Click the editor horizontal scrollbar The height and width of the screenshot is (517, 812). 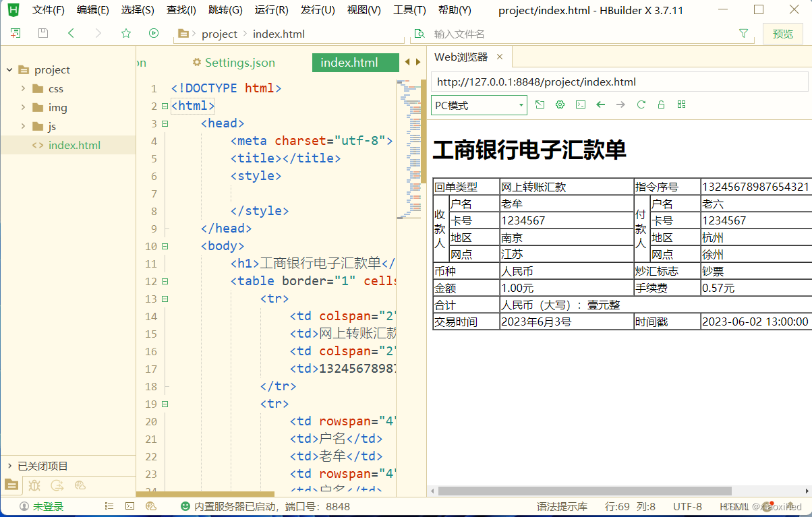tap(205, 494)
